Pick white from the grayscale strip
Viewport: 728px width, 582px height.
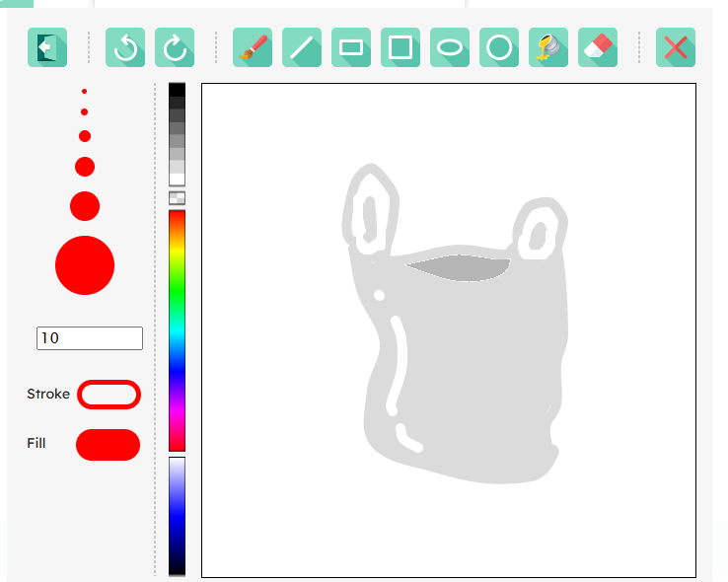[x=177, y=180]
